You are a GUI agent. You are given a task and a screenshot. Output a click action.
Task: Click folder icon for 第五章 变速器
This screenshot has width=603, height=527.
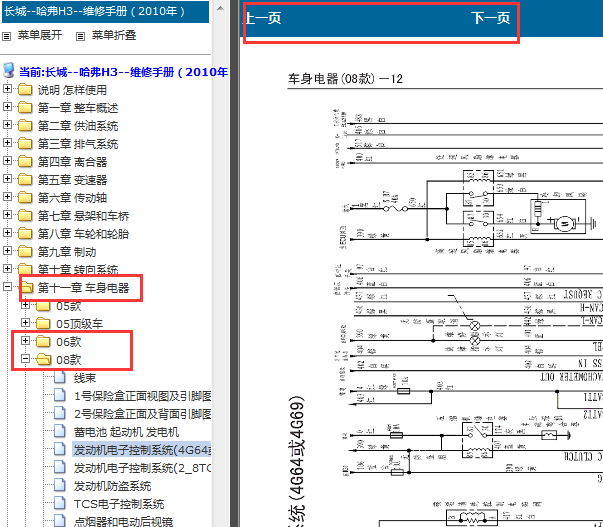25,180
